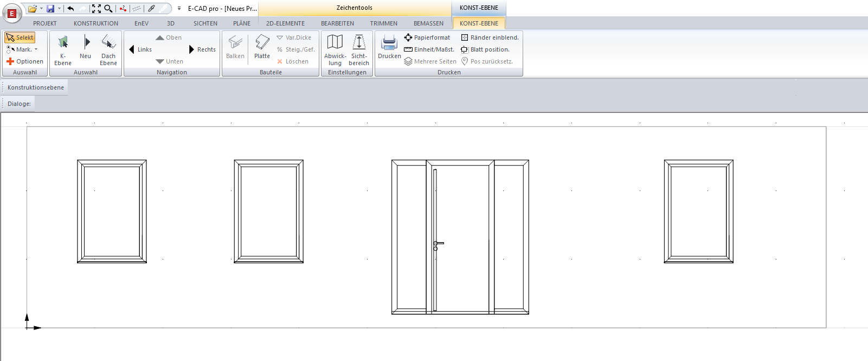The height and width of the screenshot is (361, 868).
Task: Activate the magnifier zoom icon
Action: coord(108,9)
